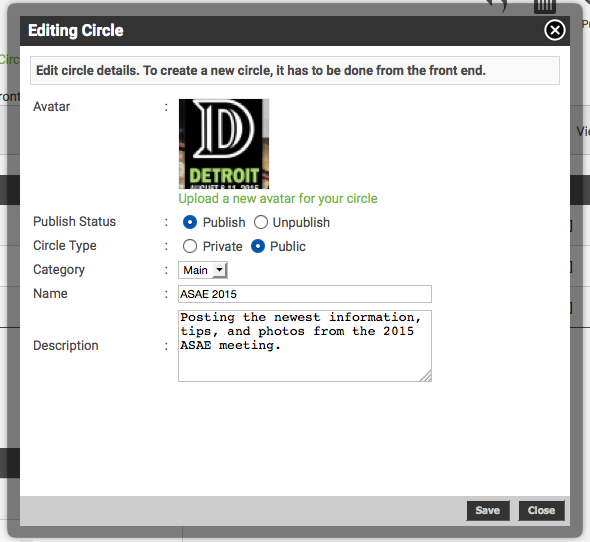Click the 'Name' field label

(50, 293)
